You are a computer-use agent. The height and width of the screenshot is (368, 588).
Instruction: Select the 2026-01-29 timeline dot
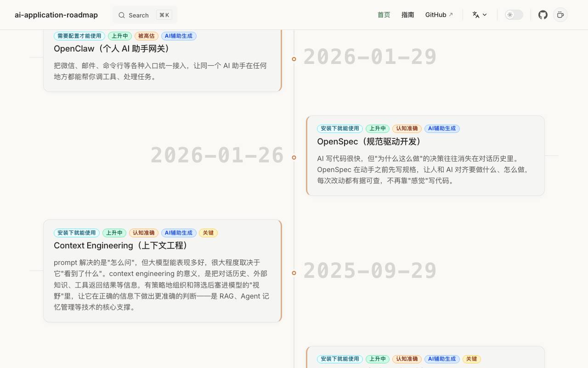coord(294,59)
